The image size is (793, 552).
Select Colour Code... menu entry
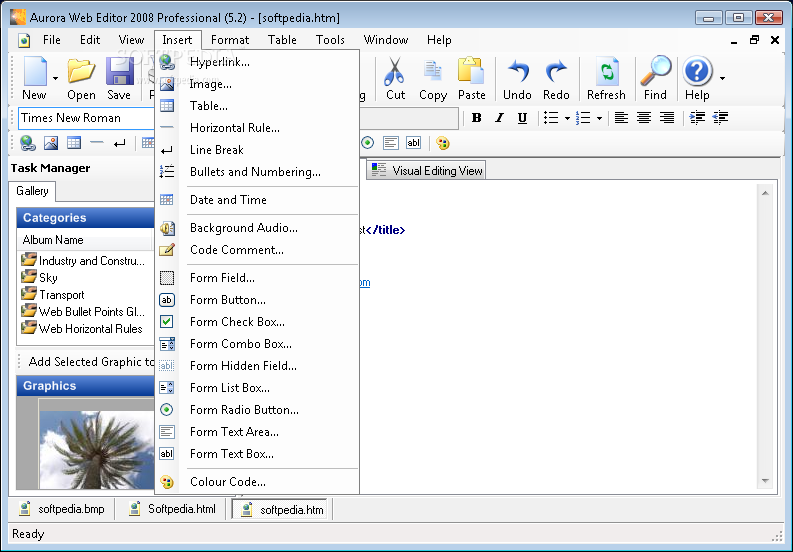point(257,482)
